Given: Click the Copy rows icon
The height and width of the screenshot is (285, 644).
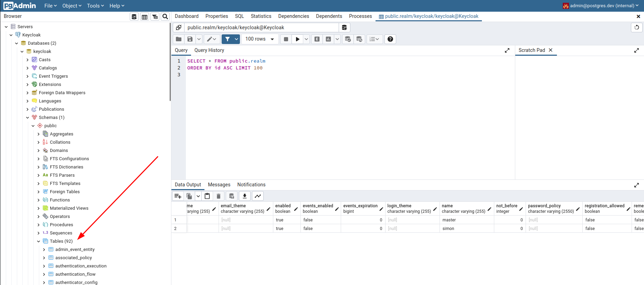Looking at the screenshot, I should point(189,196).
